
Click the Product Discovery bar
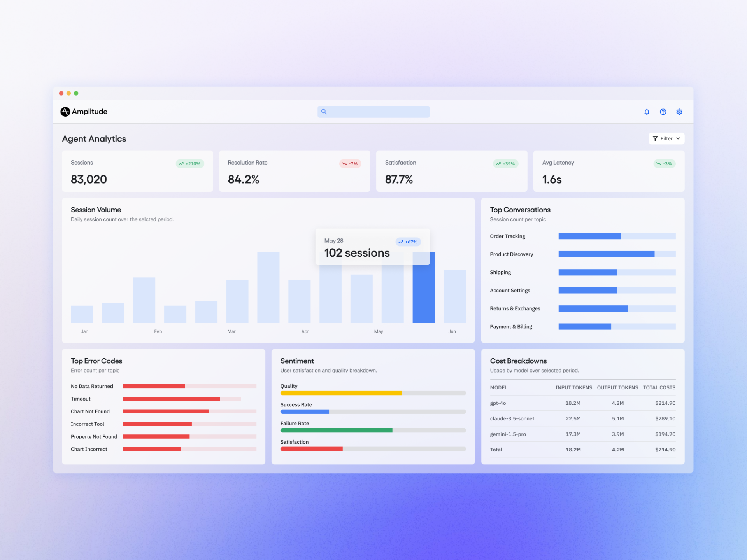point(617,254)
